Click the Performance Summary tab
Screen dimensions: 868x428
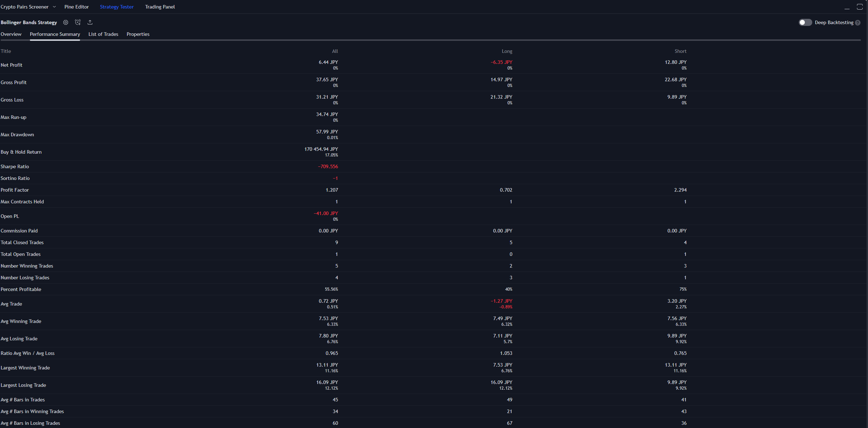coord(55,34)
